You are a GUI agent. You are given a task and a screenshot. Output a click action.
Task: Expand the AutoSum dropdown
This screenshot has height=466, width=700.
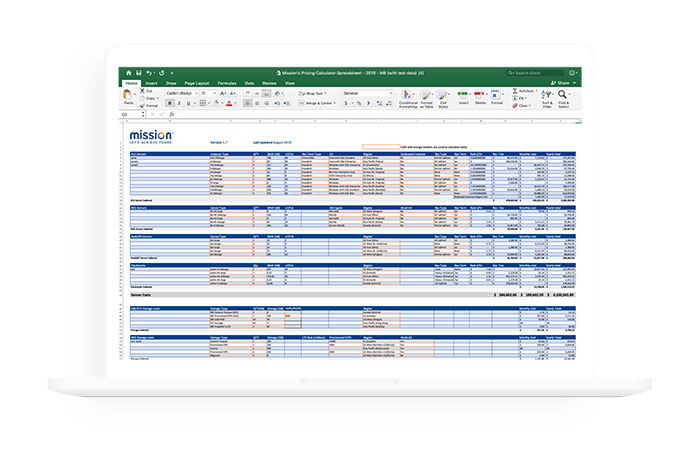point(537,91)
